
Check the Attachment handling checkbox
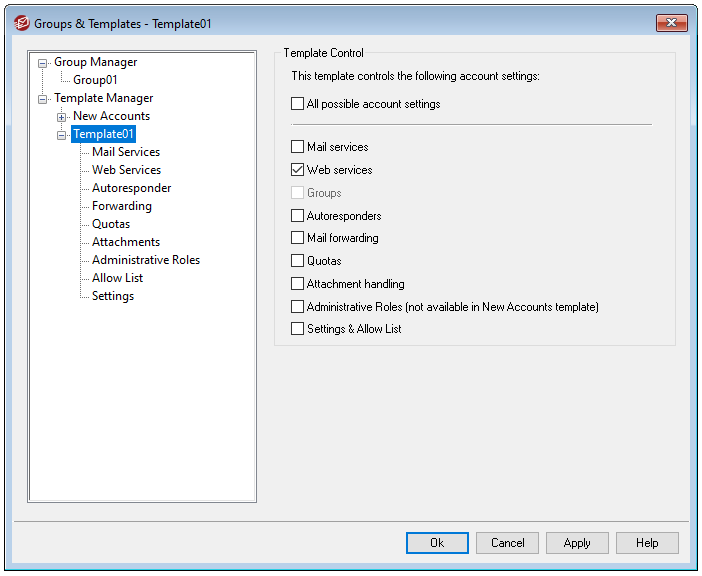[x=297, y=284]
